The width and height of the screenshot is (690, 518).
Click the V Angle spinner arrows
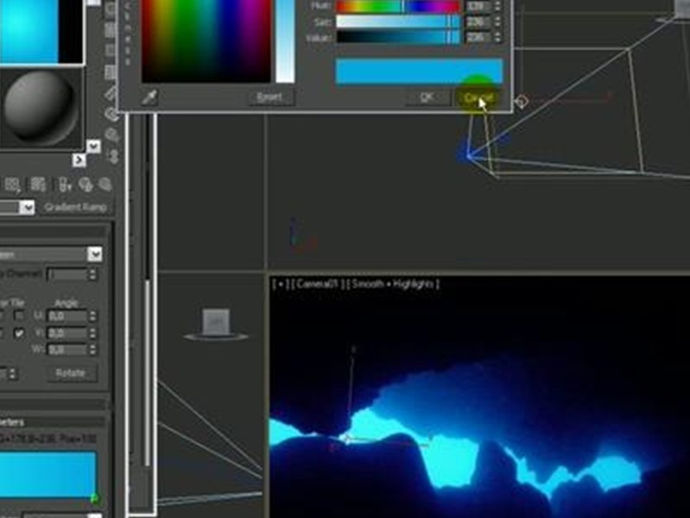click(92, 333)
